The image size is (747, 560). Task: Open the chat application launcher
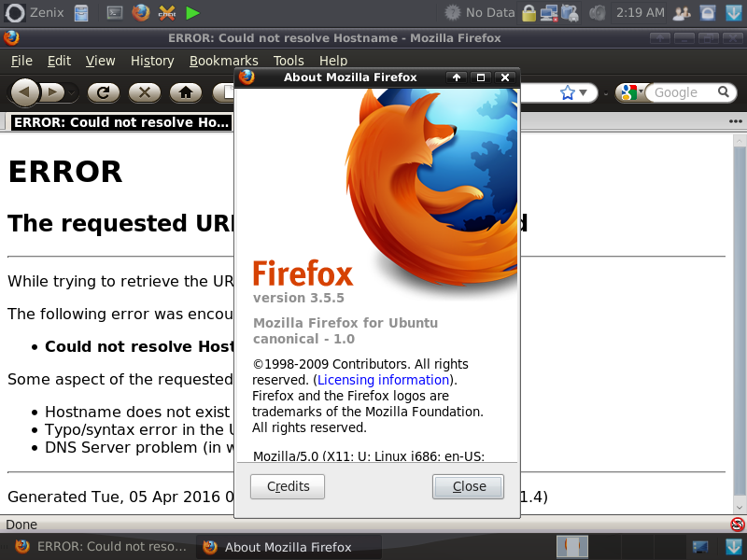coord(167,13)
